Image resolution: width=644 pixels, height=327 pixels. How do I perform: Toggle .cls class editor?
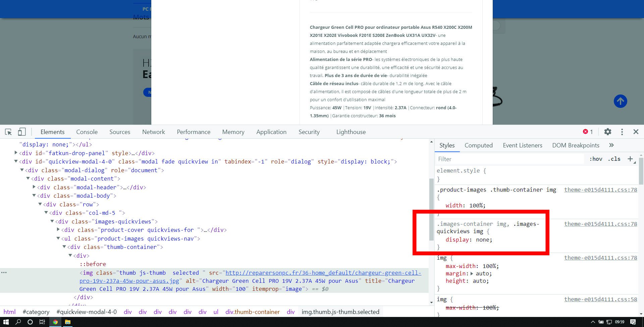coord(614,159)
